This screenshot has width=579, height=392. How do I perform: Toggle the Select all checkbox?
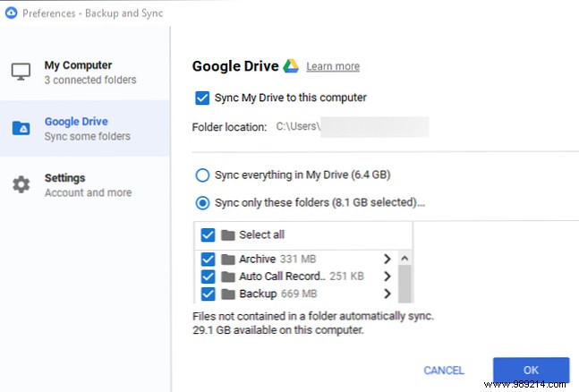point(208,235)
